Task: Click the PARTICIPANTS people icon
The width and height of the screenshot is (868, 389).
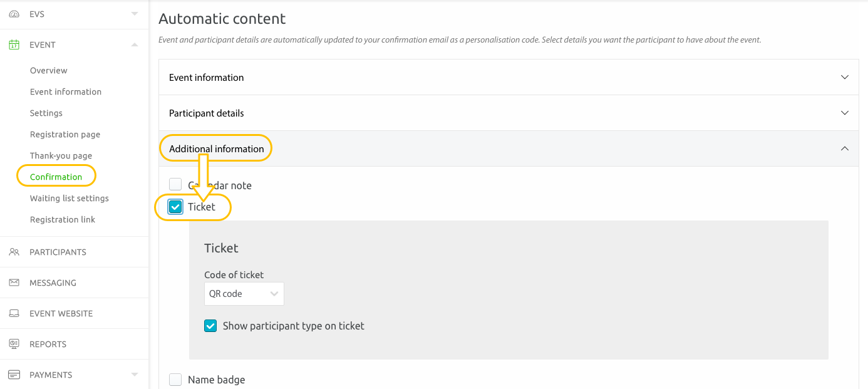Action: tap(13, 251)
